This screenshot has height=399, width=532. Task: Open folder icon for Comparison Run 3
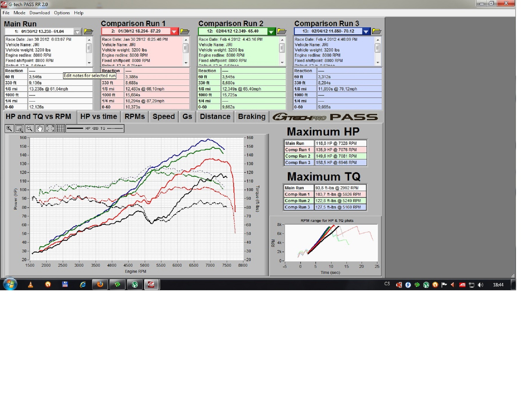coord(376,31)
